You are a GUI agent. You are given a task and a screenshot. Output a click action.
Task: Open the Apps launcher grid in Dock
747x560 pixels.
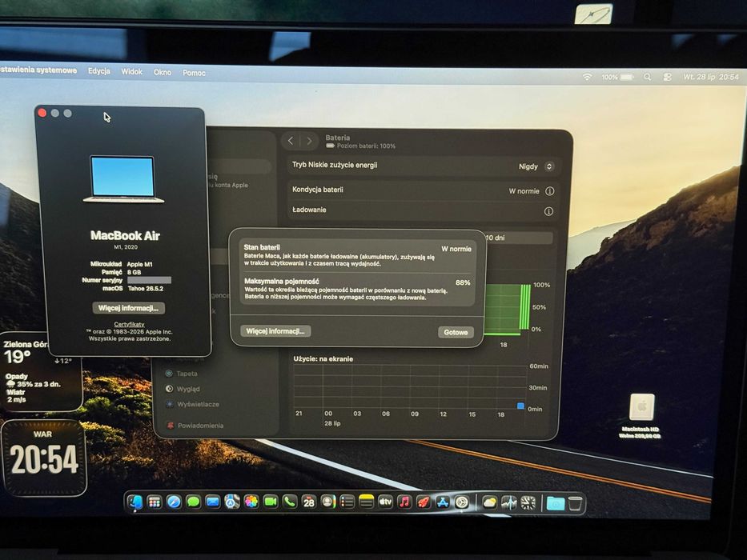tap(155, 502)
